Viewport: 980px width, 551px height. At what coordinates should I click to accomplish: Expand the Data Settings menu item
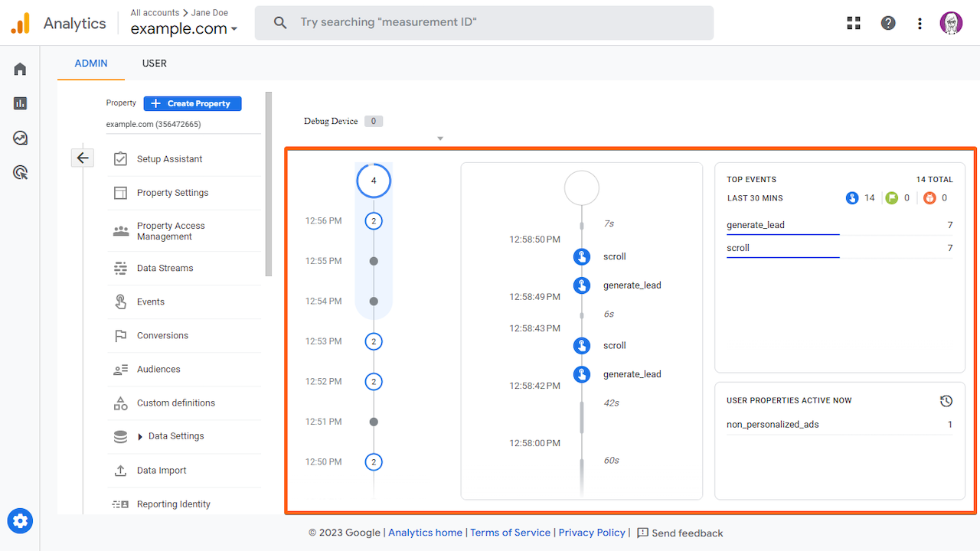(175, 436)
